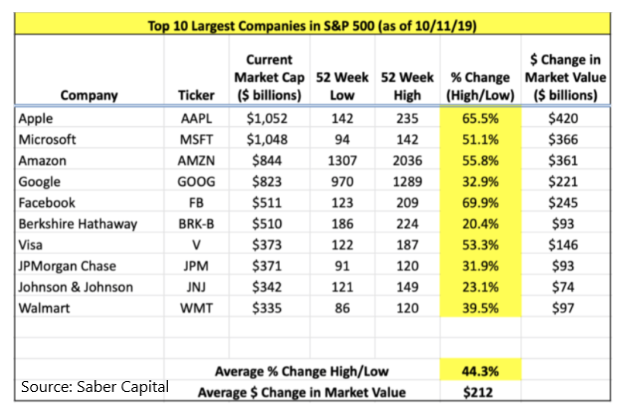Click the Johnson & Johnson company cell

click(x=76, y=287)
